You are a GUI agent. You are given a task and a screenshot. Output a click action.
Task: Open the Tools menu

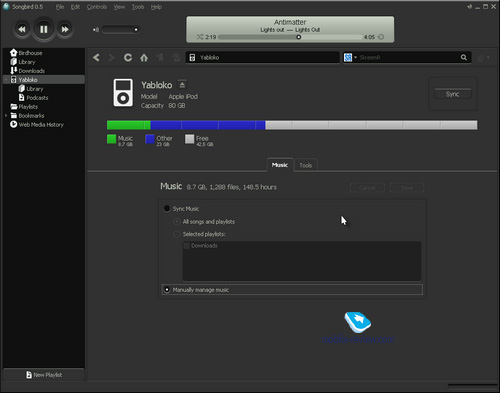pyautogui.click(x=138, y=7)
